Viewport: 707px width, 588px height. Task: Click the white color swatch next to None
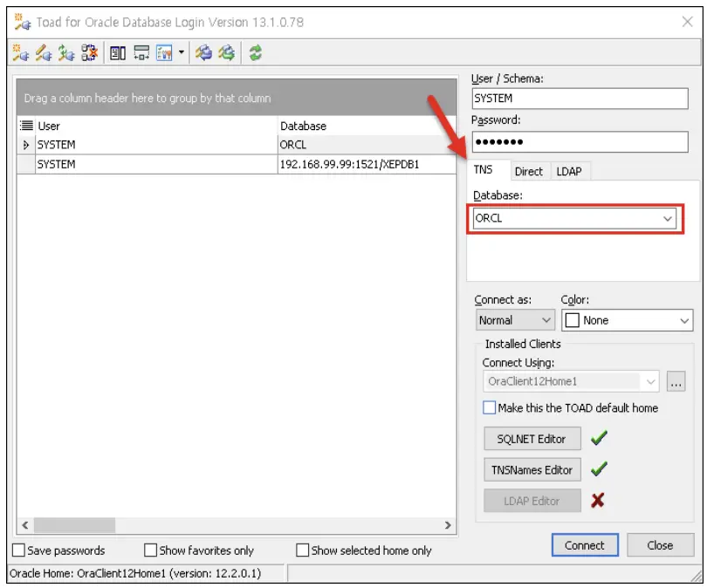click(573, 320)
